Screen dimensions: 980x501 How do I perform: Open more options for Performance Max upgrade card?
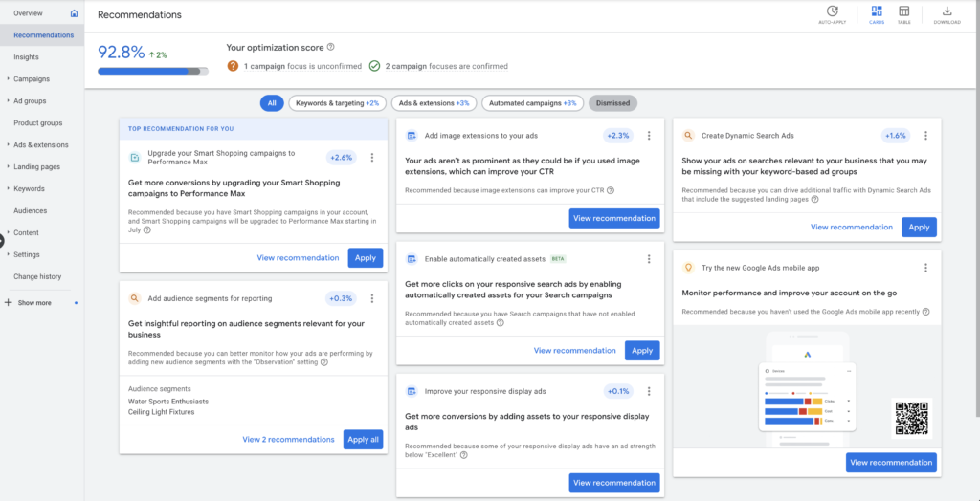[x=372, y=158]
